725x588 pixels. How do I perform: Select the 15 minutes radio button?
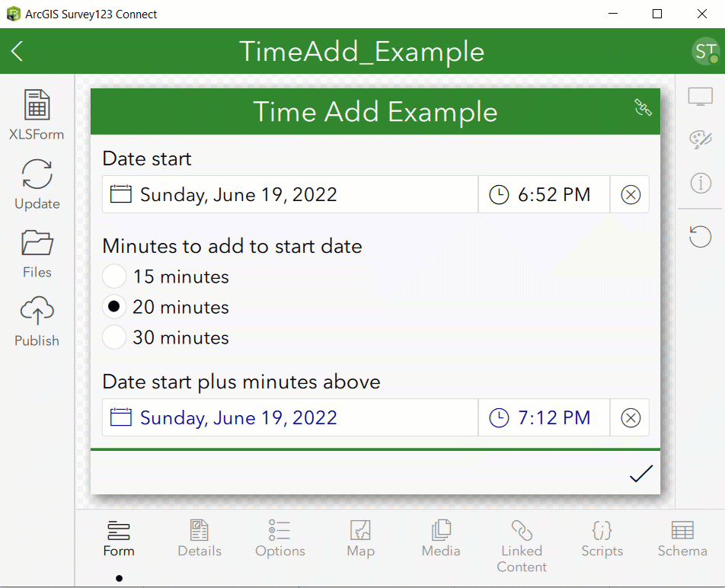click(113, 276)
